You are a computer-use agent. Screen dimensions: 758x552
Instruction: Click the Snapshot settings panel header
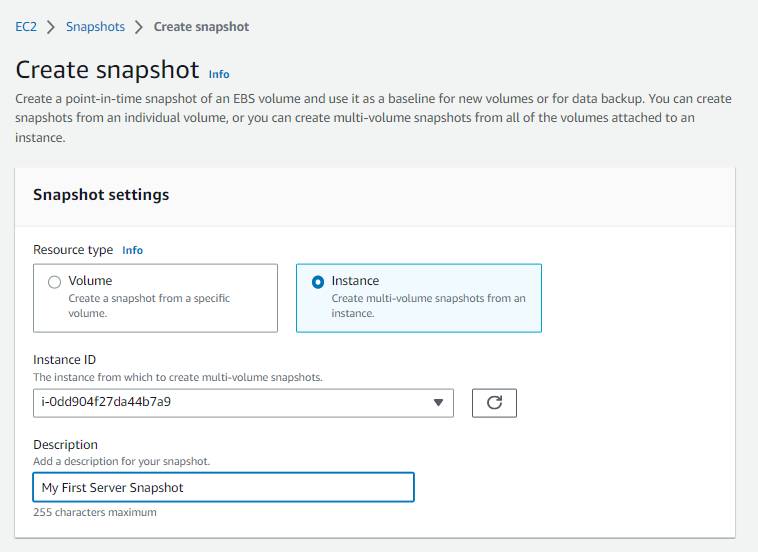[101, 195]
